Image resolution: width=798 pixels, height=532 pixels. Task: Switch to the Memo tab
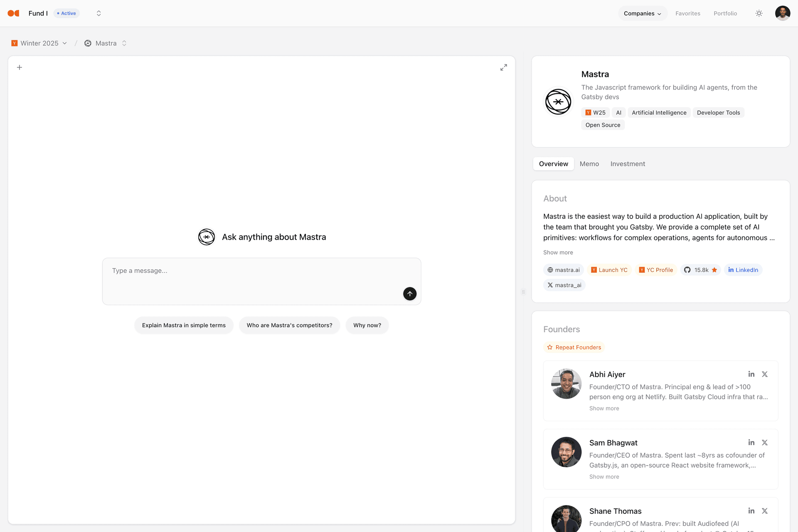point(589,164)
